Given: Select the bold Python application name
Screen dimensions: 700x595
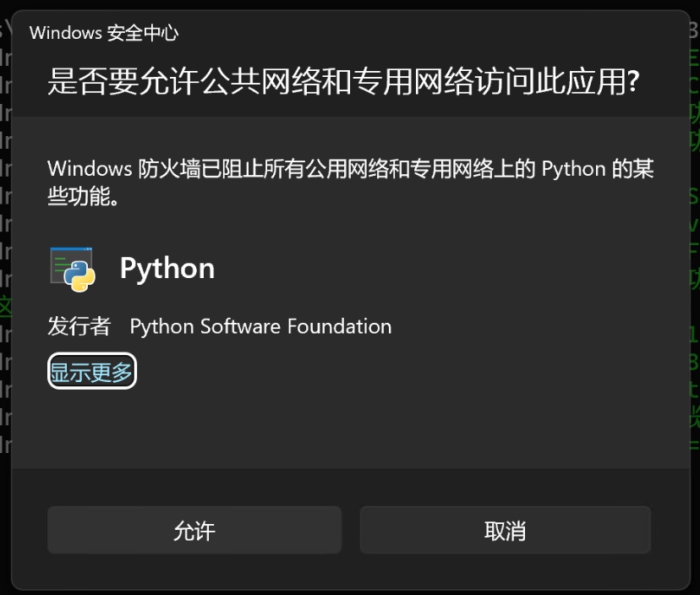Looking at the screenshot, I should pos(167,269).
